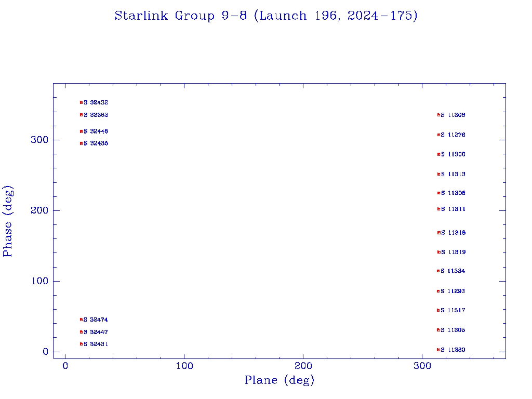This screenshot has width=532, height=399.
Task: Click the red data point for S 32382
Action: point(82,115)
